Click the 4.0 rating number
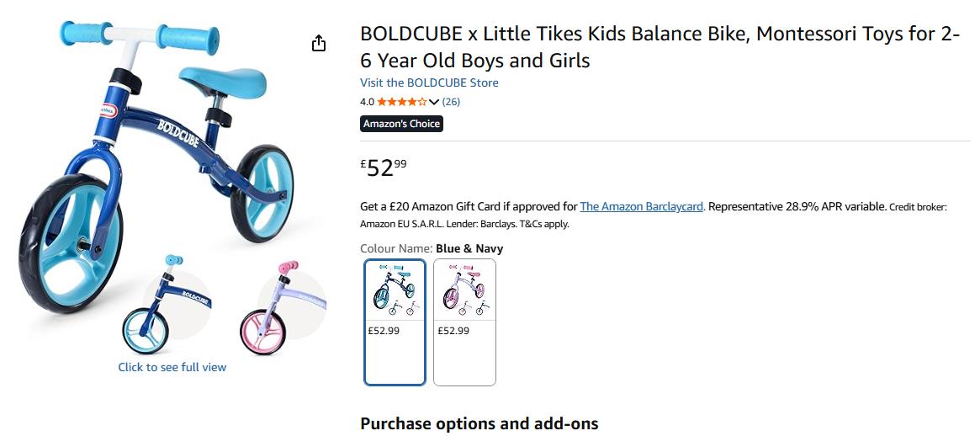This screenshot has width=980, height=436. coord(367,102)
